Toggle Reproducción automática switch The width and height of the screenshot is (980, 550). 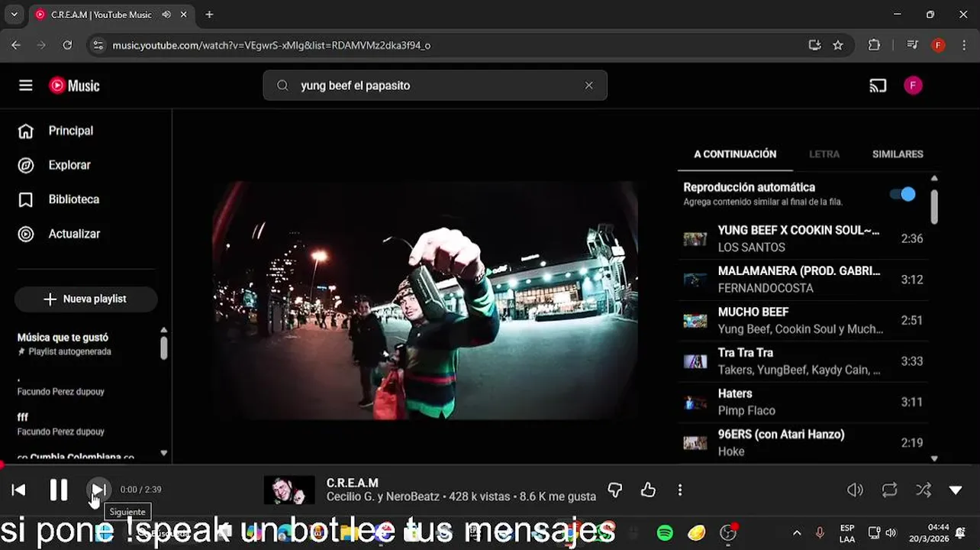[x=903, y=194]
